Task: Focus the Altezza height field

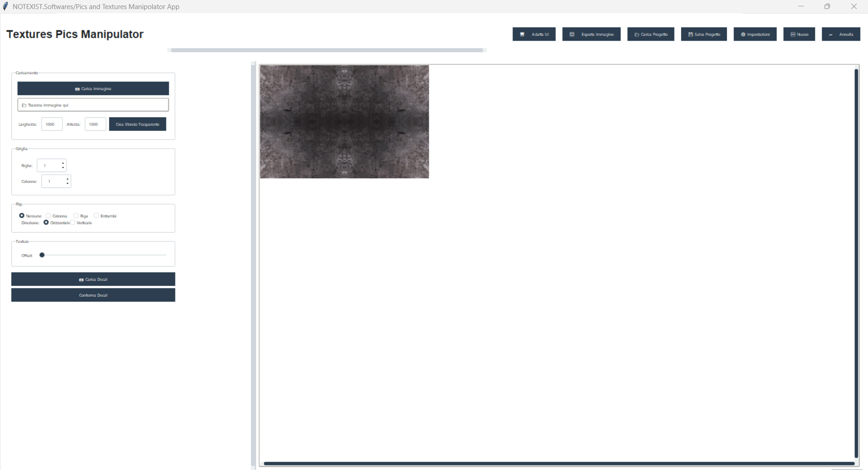Action: tap(95, 124)
